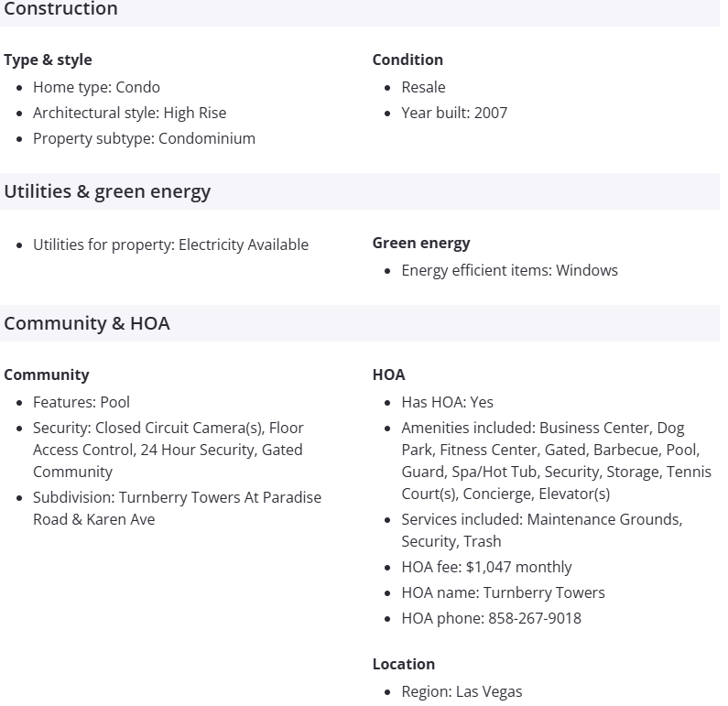Click Energy efficient items: Windows entry

(509, 270)
